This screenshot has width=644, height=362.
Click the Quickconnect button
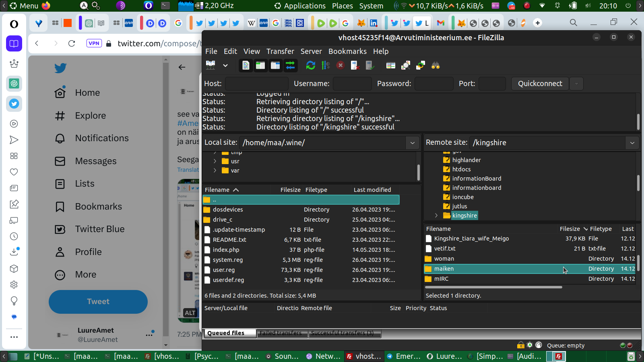click(540, 84)
